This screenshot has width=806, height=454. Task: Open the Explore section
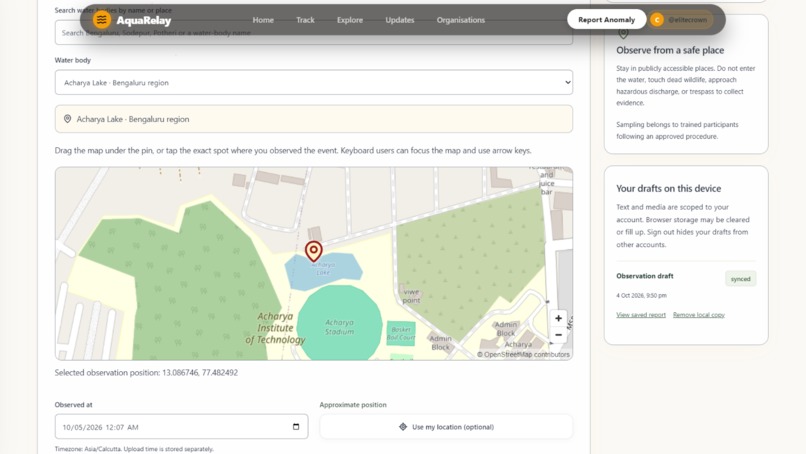[x=350, y=20]
